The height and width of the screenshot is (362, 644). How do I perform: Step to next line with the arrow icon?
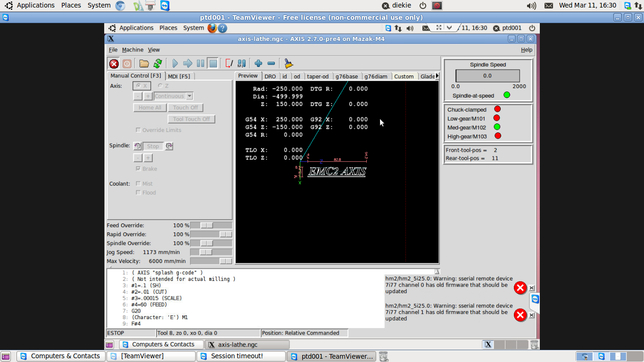point(188,64)
